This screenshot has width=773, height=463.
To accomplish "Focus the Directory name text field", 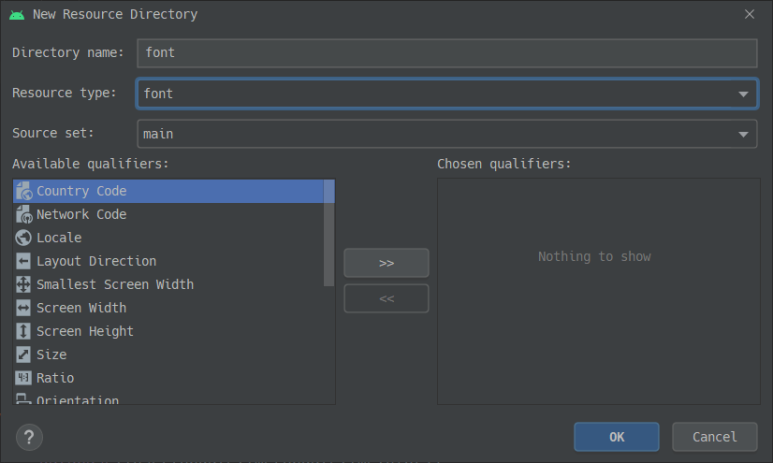I will coord(446,53).
